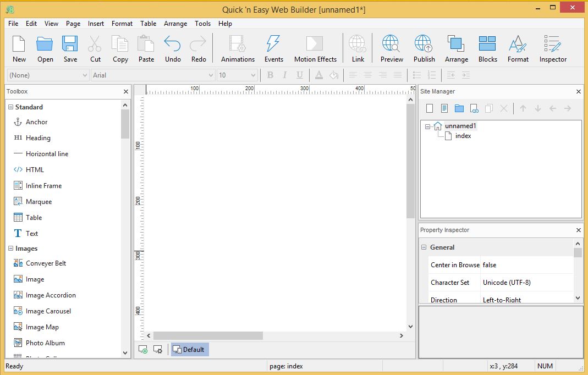This screenshot has width=588, height=375.
Task: Select the Image tool in Toolbox
Action: 29,279
